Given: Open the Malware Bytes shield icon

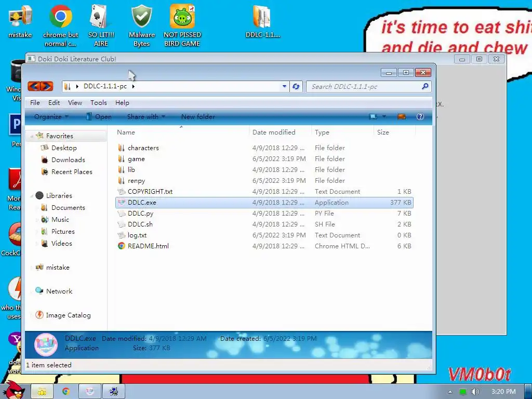Looking at the screenshot, I should point(141,25).
